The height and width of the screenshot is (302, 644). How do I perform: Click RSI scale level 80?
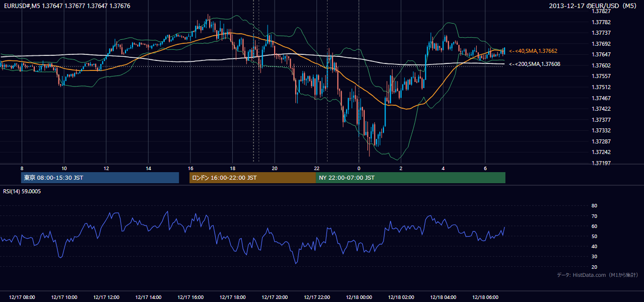[x=594, y=206]
